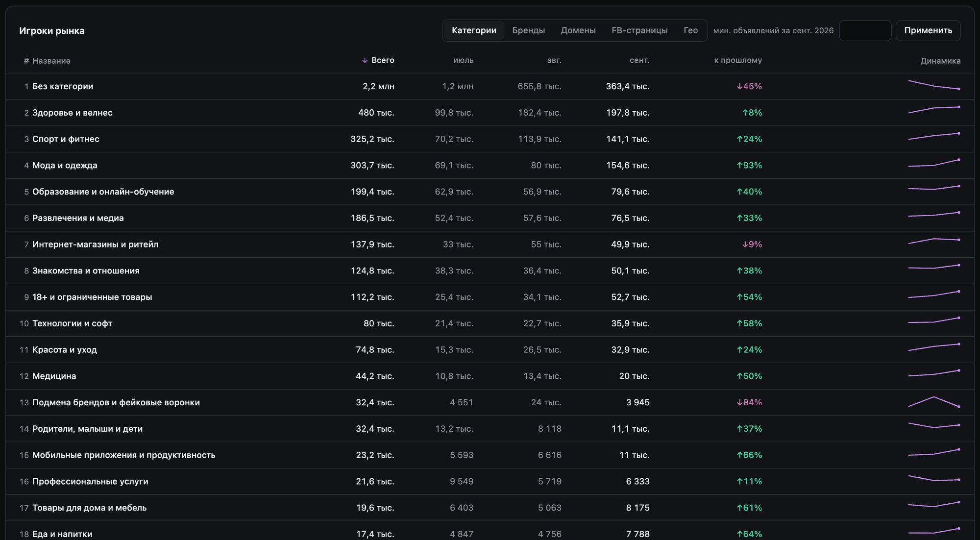
Task: Select Красота и уход category
Action: click(x=65, y=350)
